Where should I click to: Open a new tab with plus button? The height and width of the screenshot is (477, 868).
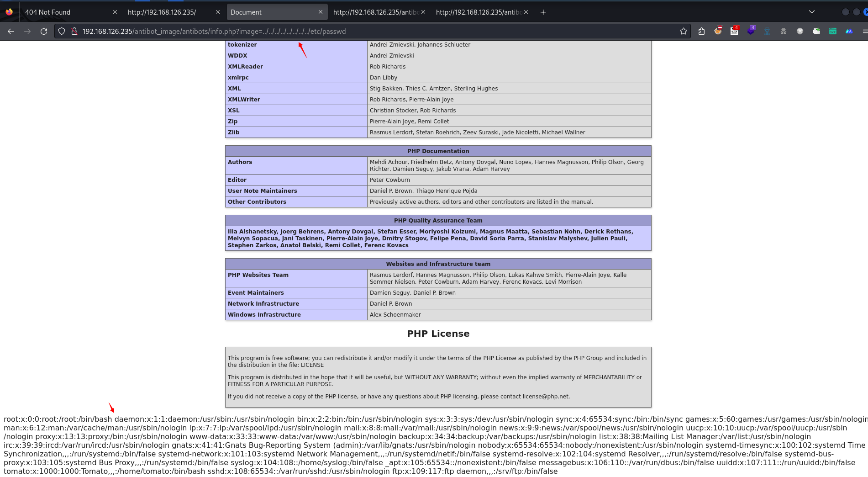point(543,12)
